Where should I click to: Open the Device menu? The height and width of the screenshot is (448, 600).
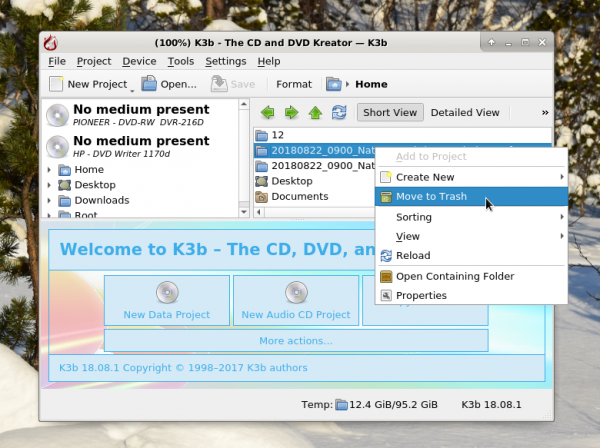[x=139, y=61]
